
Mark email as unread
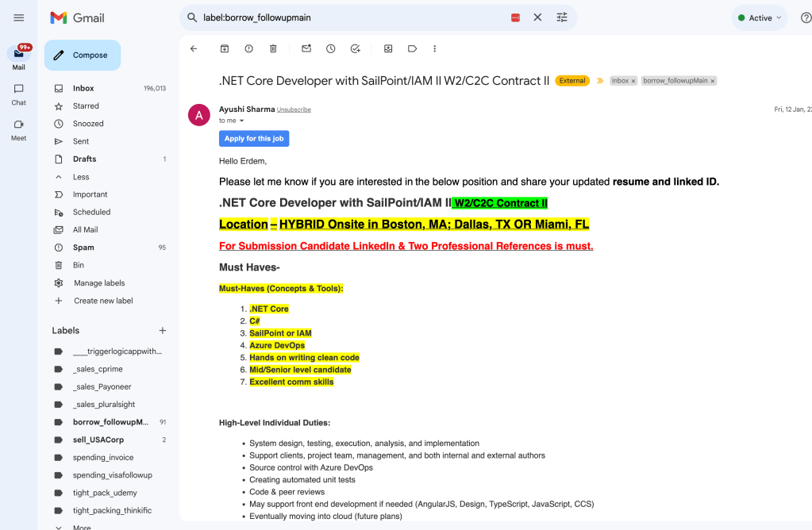click(x=306, y=48)
